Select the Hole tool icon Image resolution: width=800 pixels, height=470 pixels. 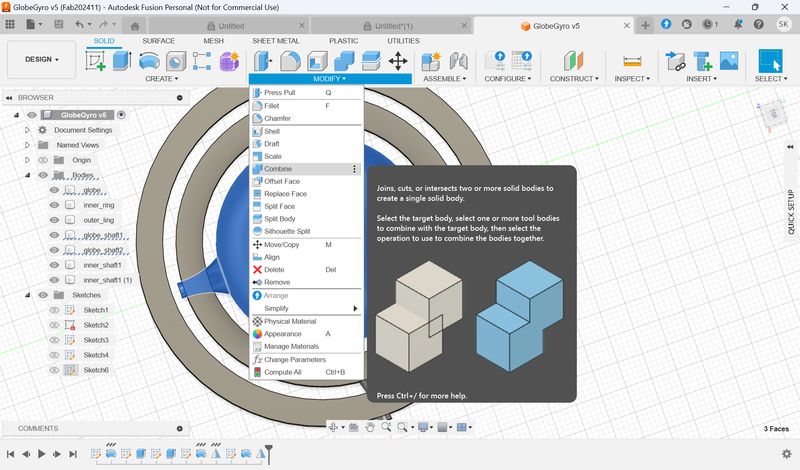coord(176,61)
